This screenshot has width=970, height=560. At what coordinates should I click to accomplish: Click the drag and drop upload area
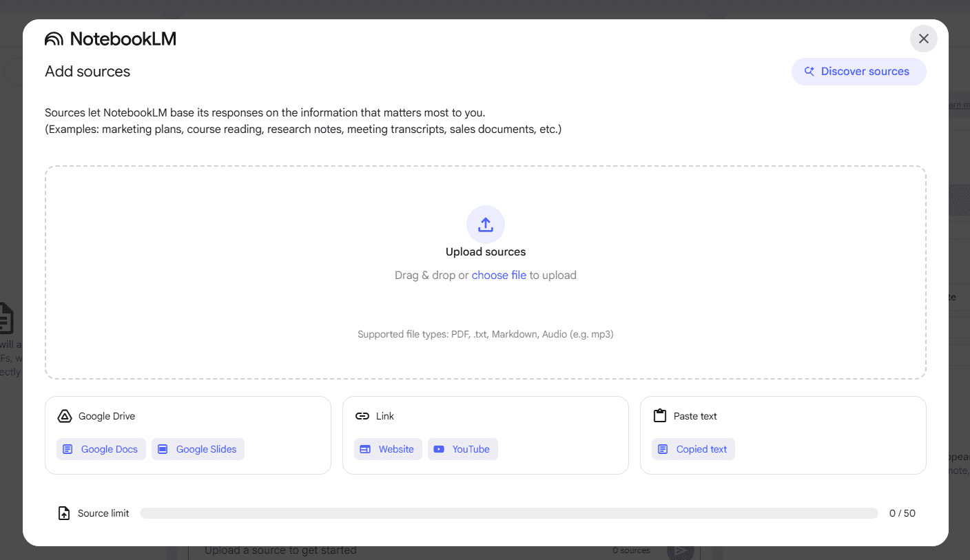point(486,272)
